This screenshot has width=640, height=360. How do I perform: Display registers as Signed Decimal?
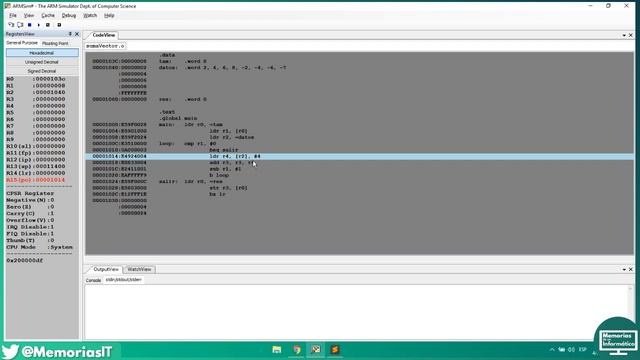tap(42, 71)
